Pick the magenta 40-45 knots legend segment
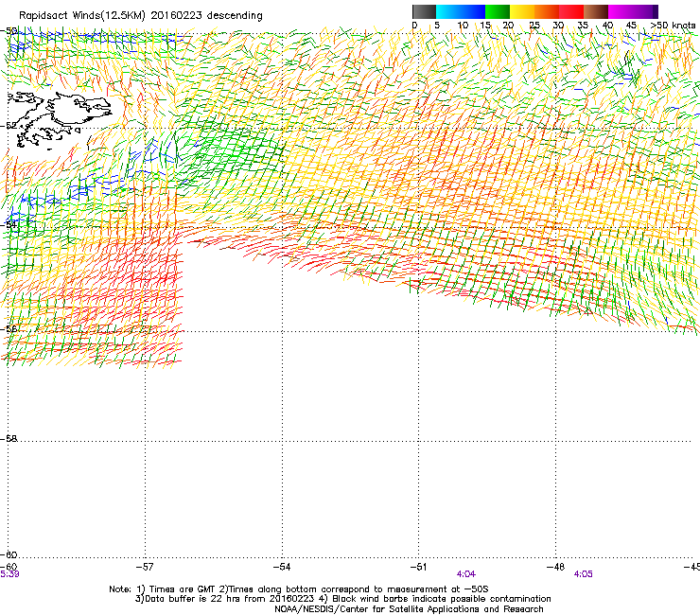 [x=621, y=11]
